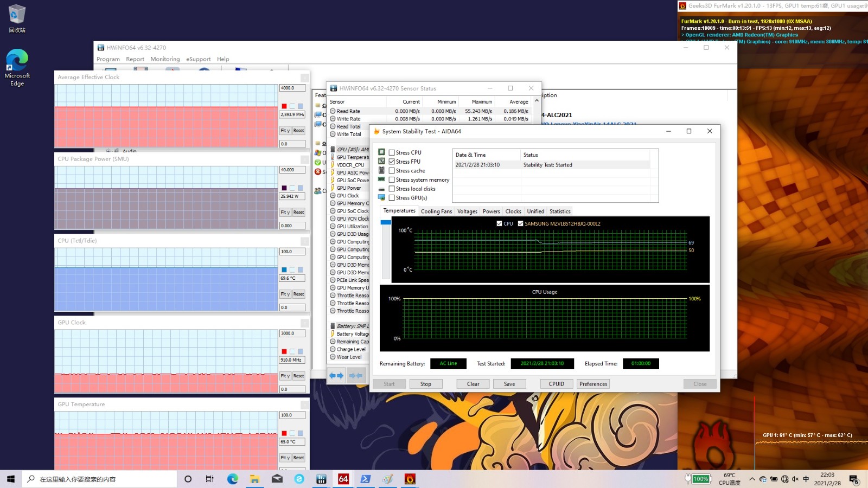
Task: Click the OneDrive cloud sync tray icon
Action: [763, 479]
